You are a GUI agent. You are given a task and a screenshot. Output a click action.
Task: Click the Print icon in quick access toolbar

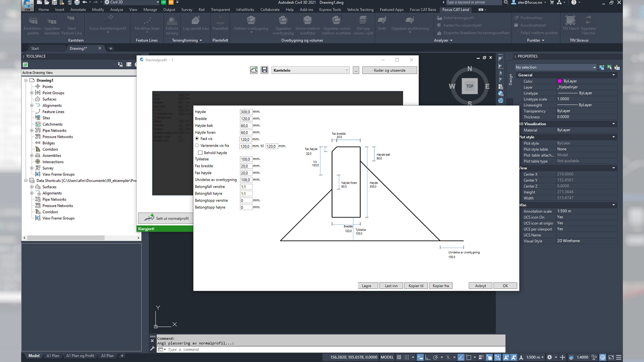pos(77,2)
